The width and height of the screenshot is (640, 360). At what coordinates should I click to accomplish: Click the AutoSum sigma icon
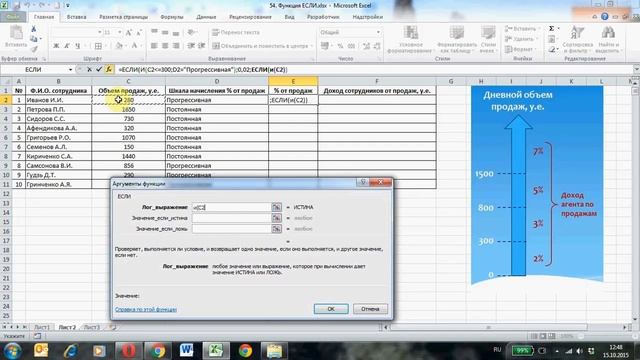551,29
